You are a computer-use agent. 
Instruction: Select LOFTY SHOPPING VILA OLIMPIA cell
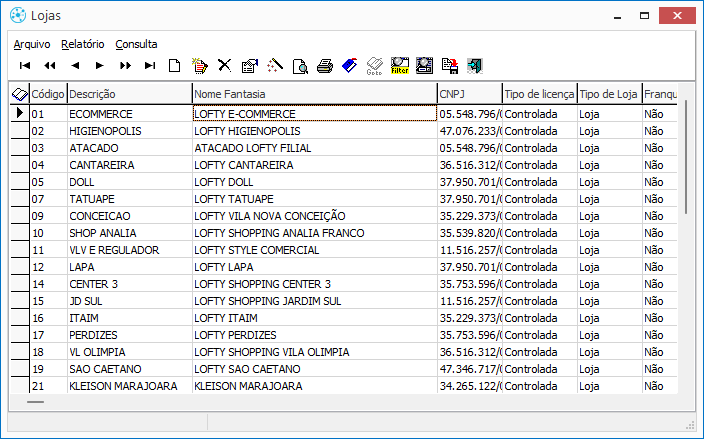tap(315, 352)
